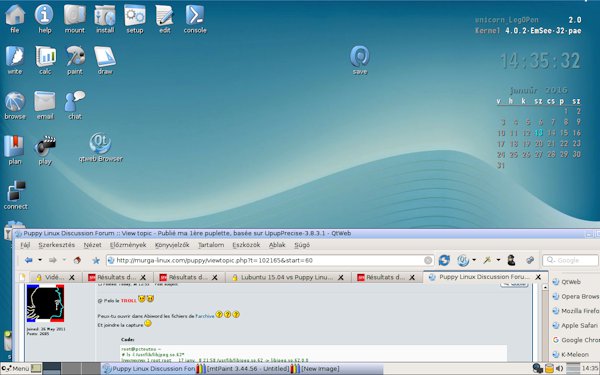Click the page scrollbar up arrow
The height and width of the screenshot is (375, 600).
pos(545,287)
